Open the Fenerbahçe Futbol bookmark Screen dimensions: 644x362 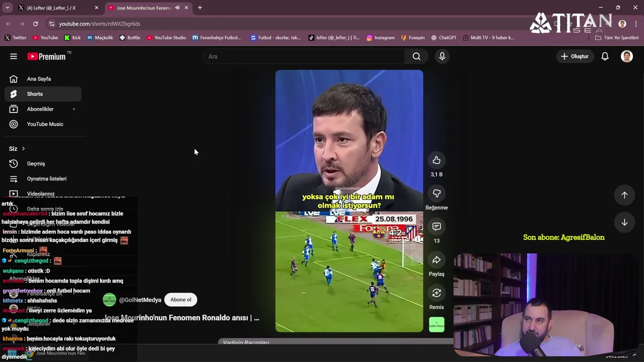217,38
